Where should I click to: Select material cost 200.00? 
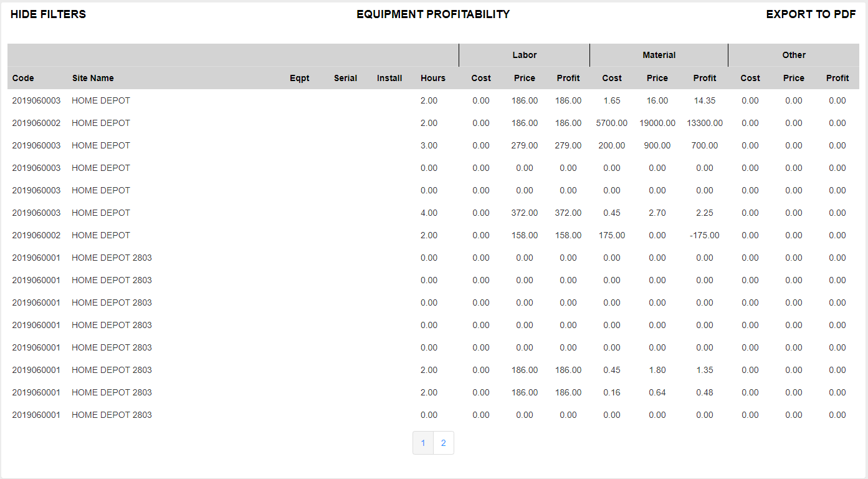pyautogui.click(x=612, y=145)
